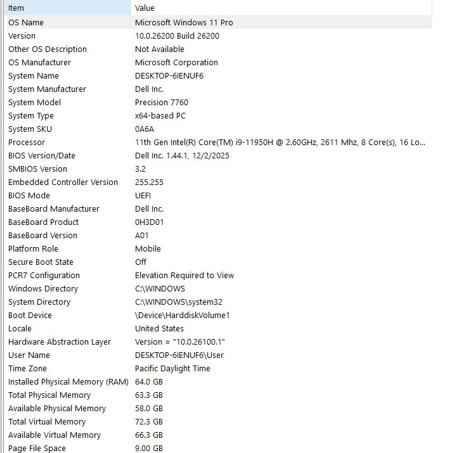The width and height of the screenshot is (476, 453).
Task: Select the Embedded Controller Version row
Action: coord(219,182)
